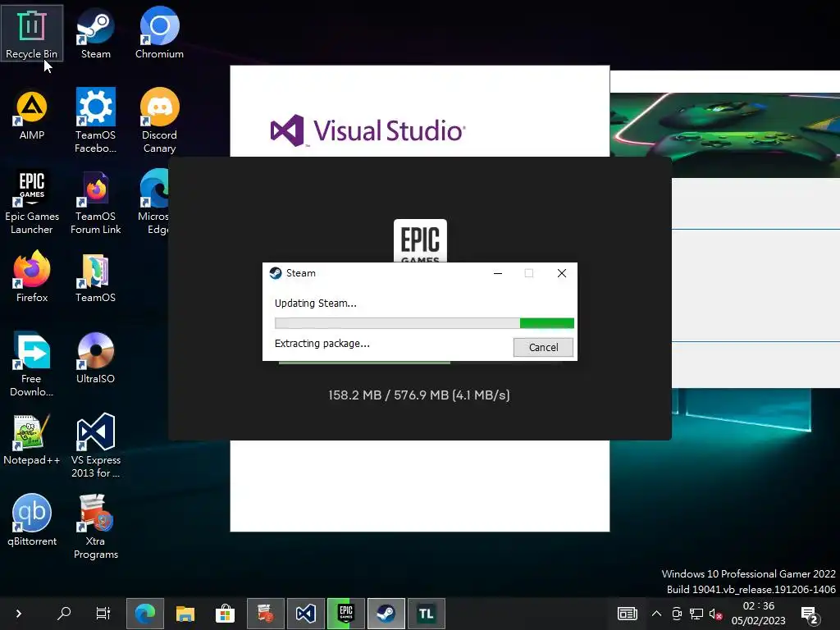Image resolution: width=840 pixels, height=630 pixels.
Task: Click the Steam update progress bar
Action: (x=424, y=323)
